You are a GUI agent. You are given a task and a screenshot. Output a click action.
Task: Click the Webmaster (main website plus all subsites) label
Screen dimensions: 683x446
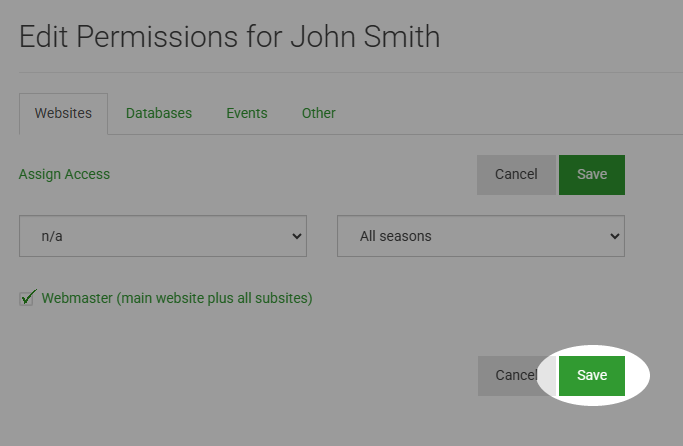[177, 298]
